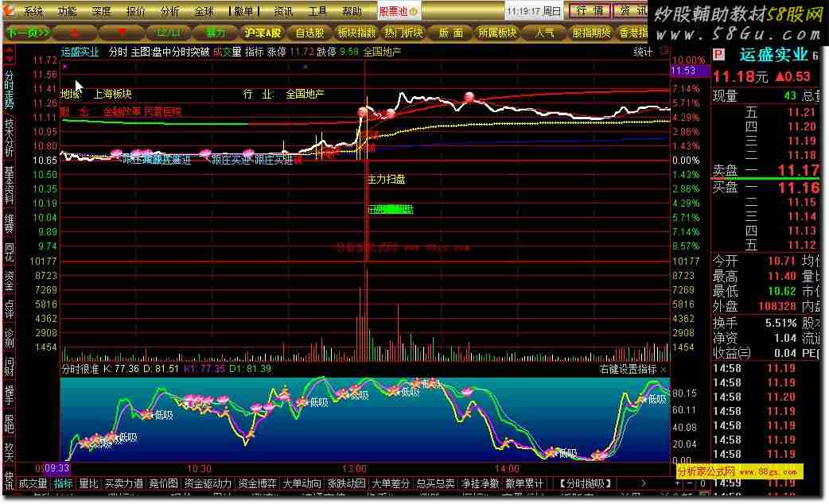Click the 09:33 time marker on the time axis
This screenshot has height=504, width=829.
(57, 468)
